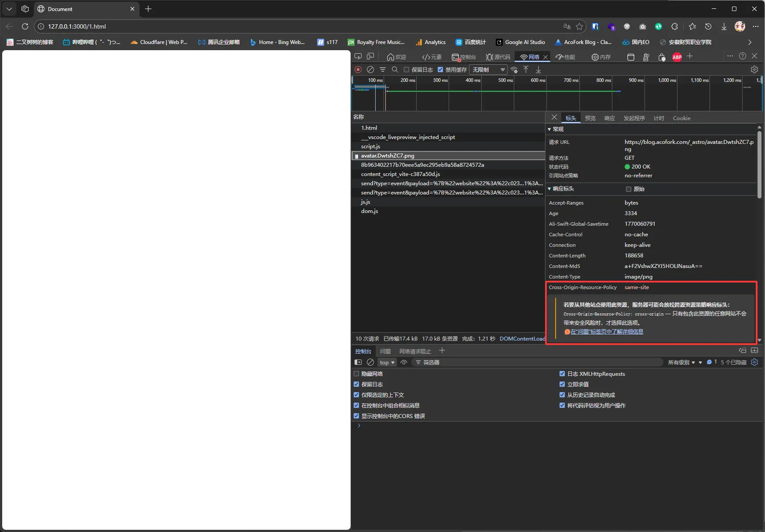Click the record network log button

point(358,70)
